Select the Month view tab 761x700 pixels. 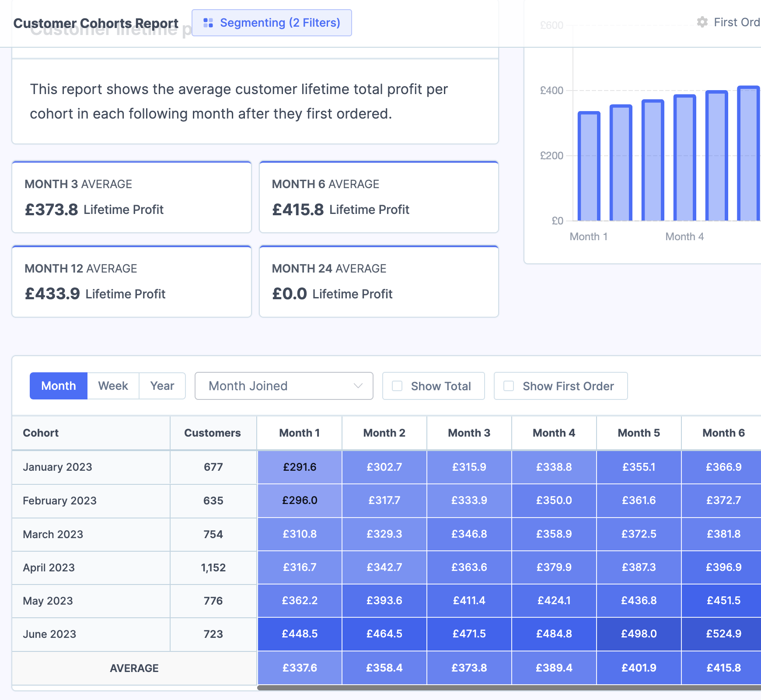point(58,386)
